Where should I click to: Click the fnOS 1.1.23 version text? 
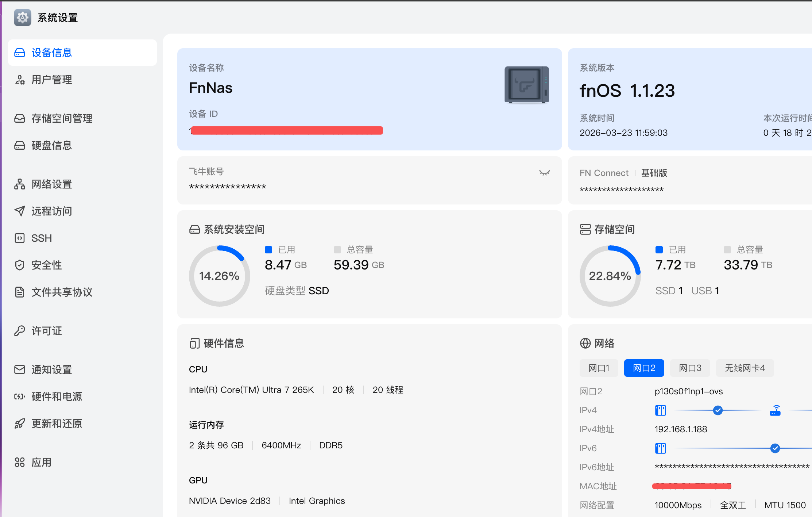coord(627,91)
